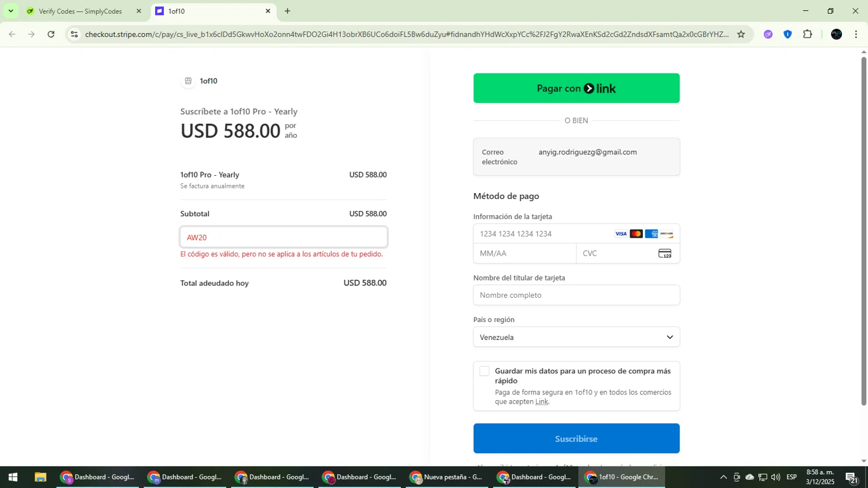Click the promo code error message
Image resolution: width=868 pixels, height=488 pixels.
coord(282,254)
